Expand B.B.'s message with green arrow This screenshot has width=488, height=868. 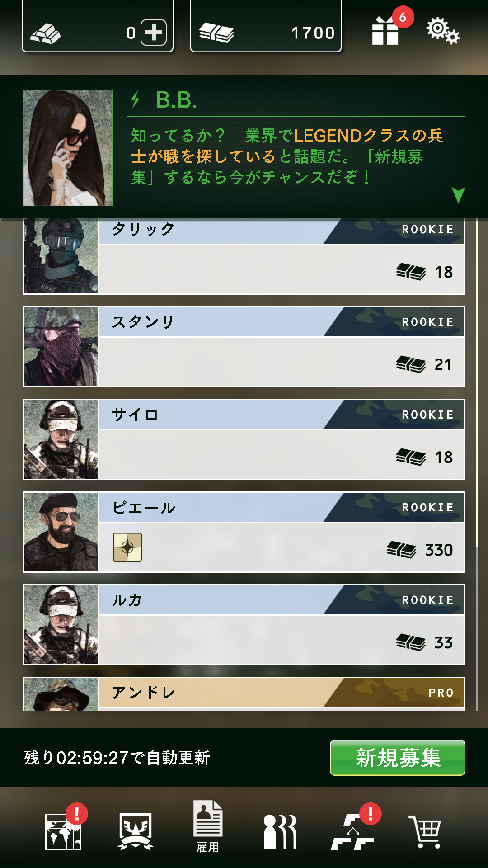tap(458, 195)
